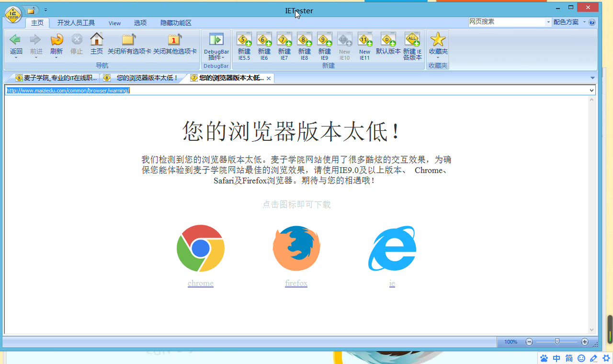The width and height of the screenshot is (613, 364).
Task: Click the address bar URL field
Action: tap(297, 91)
